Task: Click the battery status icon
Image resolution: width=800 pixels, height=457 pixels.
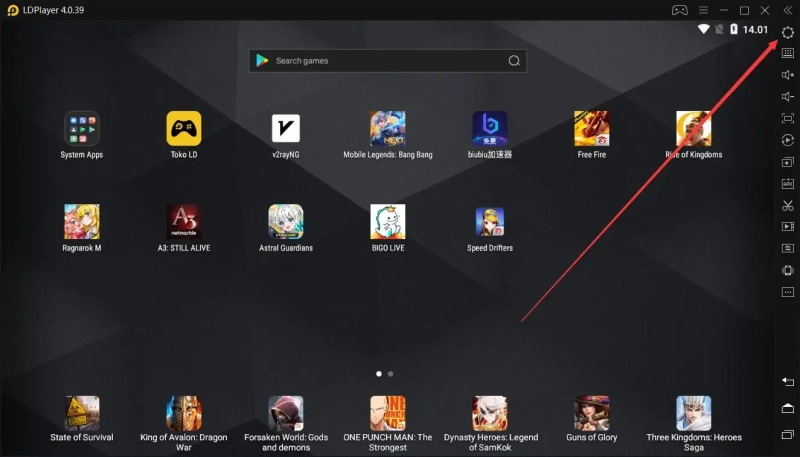Action: point(734,29)
